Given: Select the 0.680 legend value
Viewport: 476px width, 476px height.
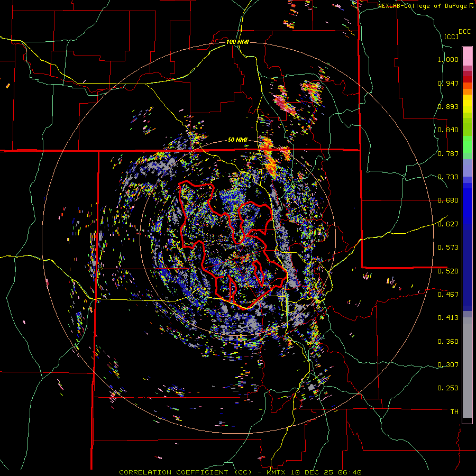Looking at the screenshot, I should click(x=448, y=200).
